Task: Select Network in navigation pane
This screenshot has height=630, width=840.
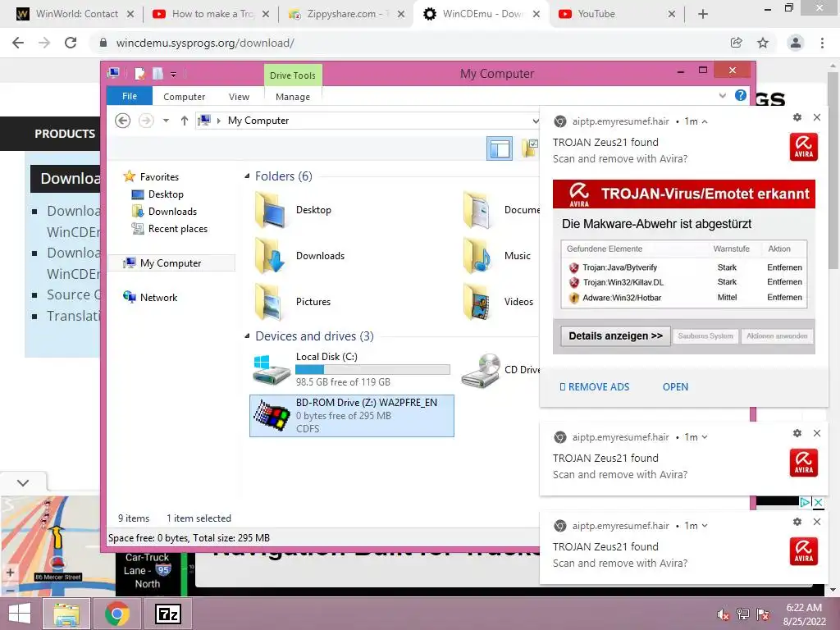Action: 158,297
